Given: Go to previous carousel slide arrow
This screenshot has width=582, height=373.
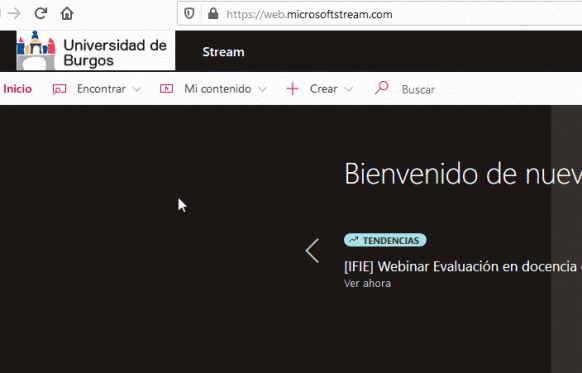Looking at the screenshot, I should click(x=312, y=251).
